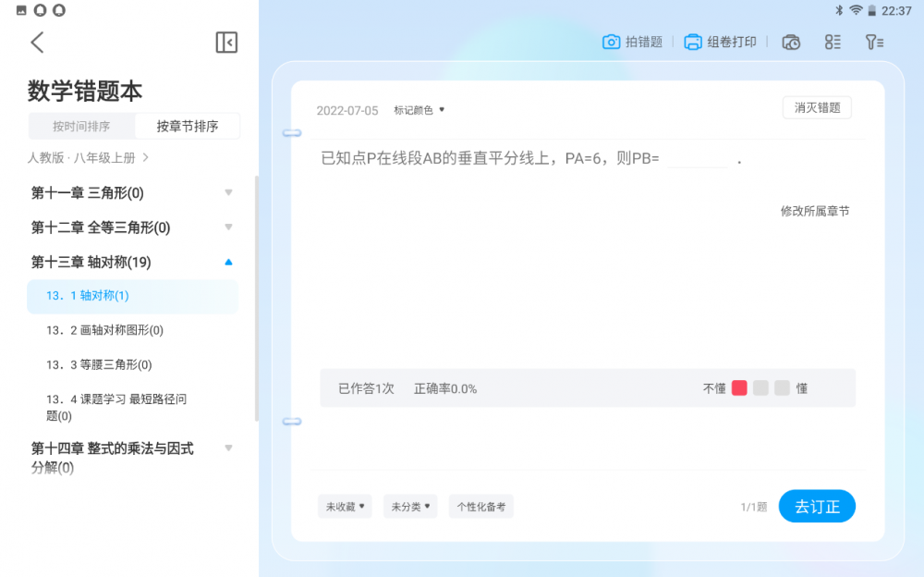Switch to 按时间排序 tab
This screenshot has height=577, width=924.
[x=81, y=127]
